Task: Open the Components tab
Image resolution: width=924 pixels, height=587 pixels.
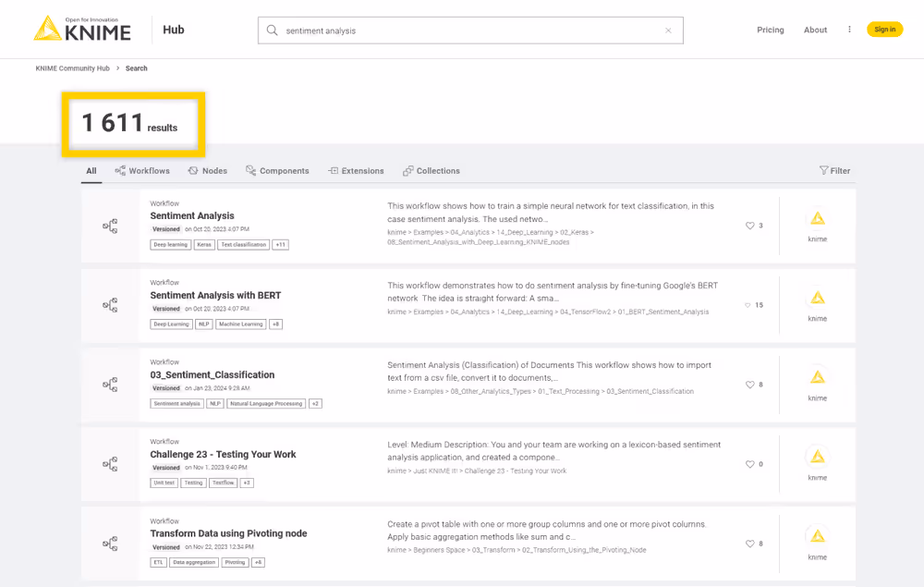Action: coord(279,170)
